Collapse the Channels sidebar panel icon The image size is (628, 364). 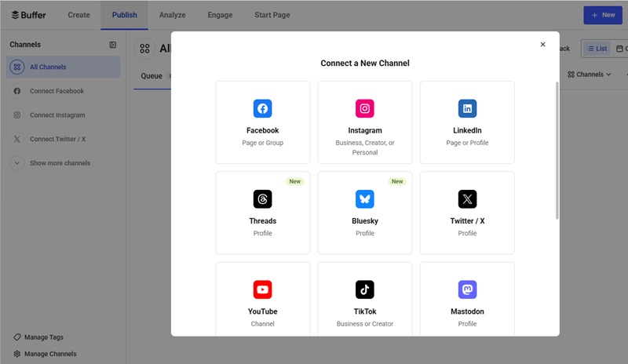[x=113, y=45]
